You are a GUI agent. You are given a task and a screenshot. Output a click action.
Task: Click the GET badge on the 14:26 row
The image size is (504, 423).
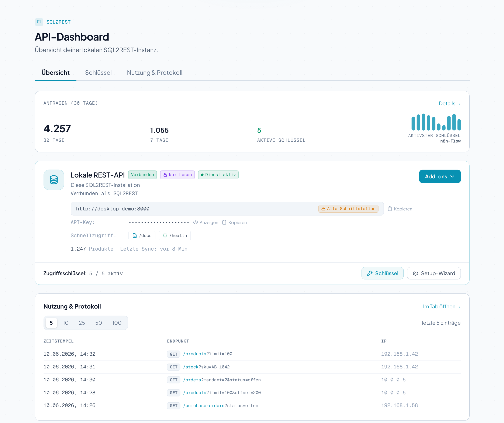point(173,406)
